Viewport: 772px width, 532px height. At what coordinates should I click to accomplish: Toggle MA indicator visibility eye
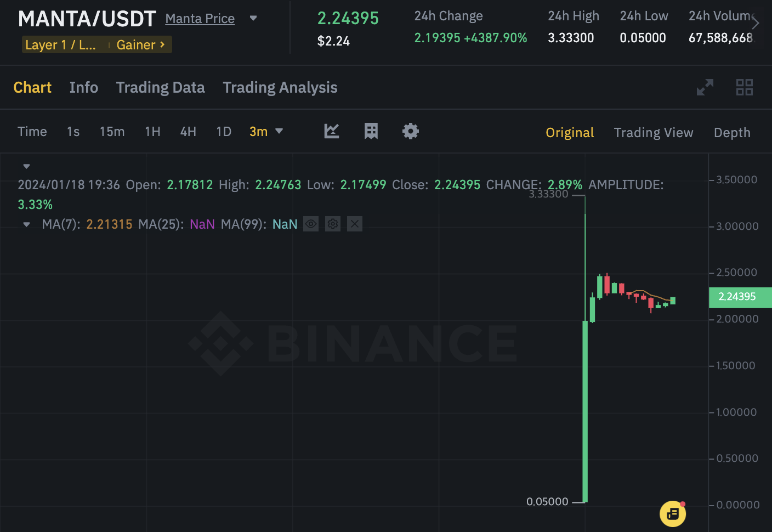[x=311, y=224]
